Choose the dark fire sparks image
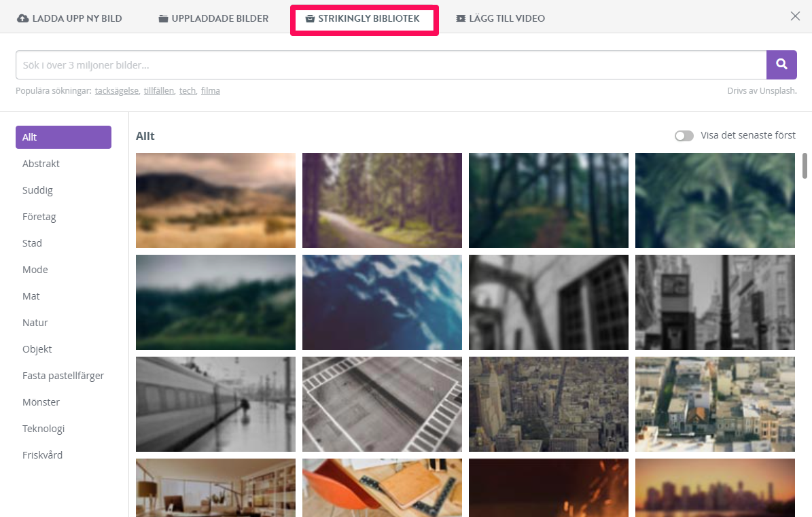812x517 pixels. (x=548, y=488)
